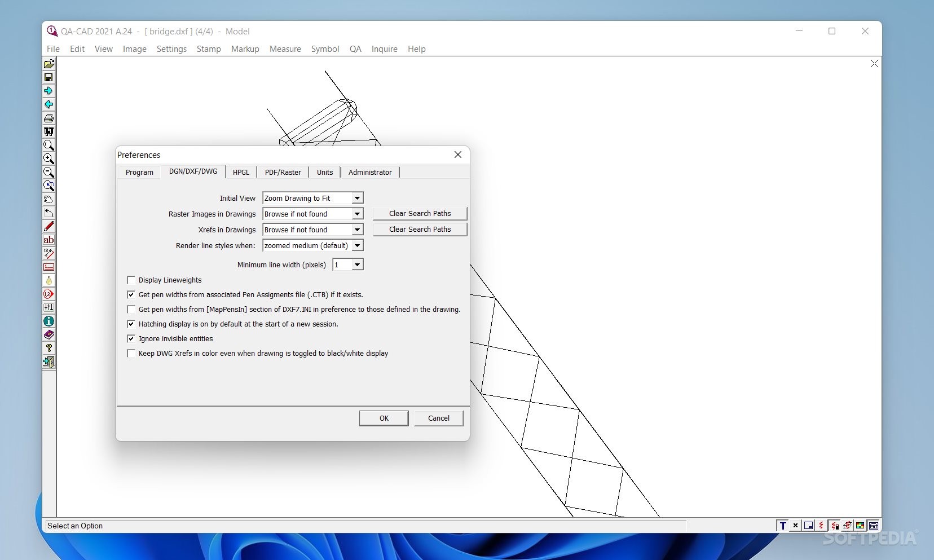Viewport: 934px width, 560px height.
Task: Open the Measure menu
Action: tap(285, 49)
